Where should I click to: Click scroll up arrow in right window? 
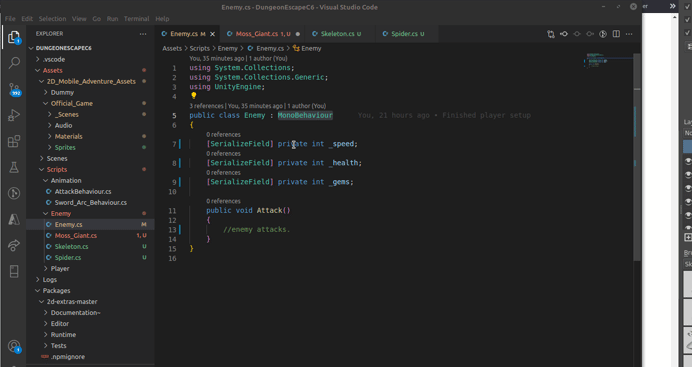[675, 17]
